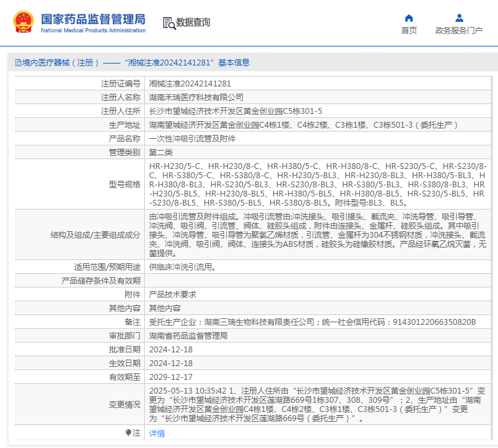This screenshot has width=498, height=448.
Task: Click 审批部门 row label
Action: (125, 335)
